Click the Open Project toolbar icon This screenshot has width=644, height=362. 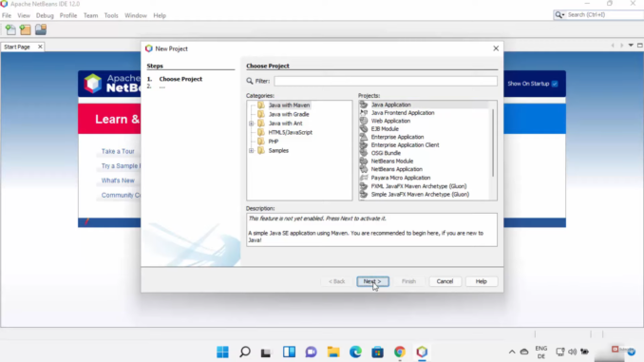(41, 29)
